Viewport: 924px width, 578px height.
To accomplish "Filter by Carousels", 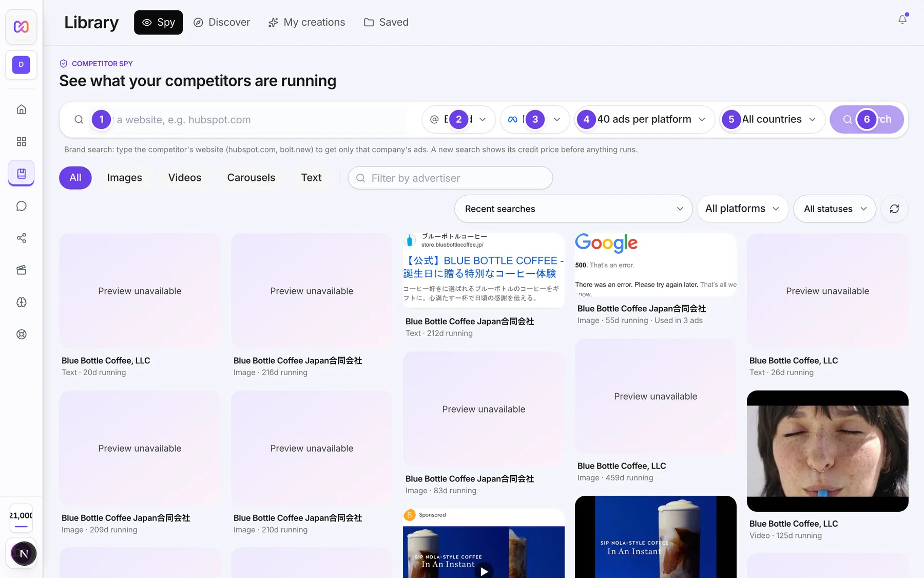I will (251, 178).
